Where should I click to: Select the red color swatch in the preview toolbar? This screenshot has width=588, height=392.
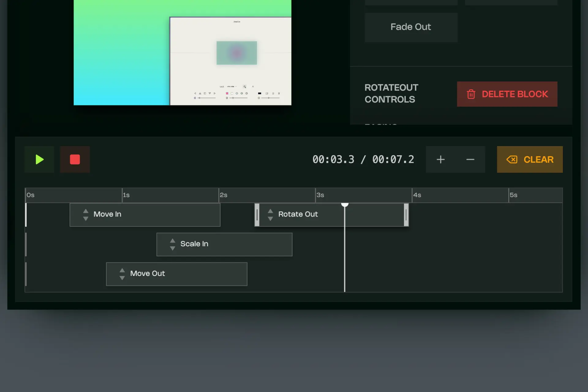coord(227,93)
